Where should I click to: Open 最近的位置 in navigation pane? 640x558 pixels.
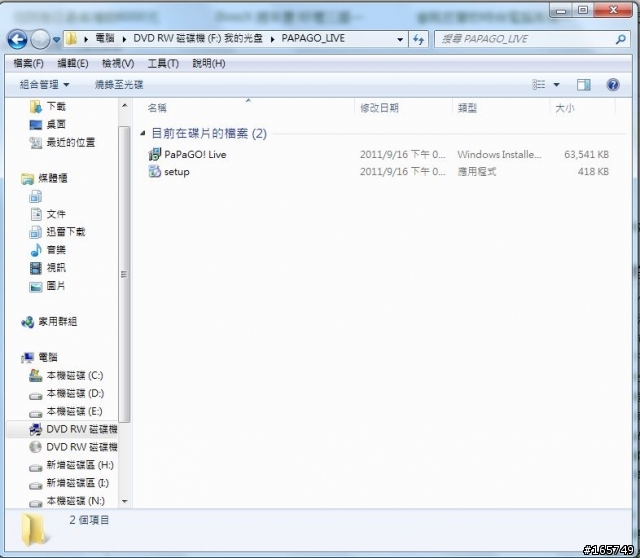coord(71,142)
